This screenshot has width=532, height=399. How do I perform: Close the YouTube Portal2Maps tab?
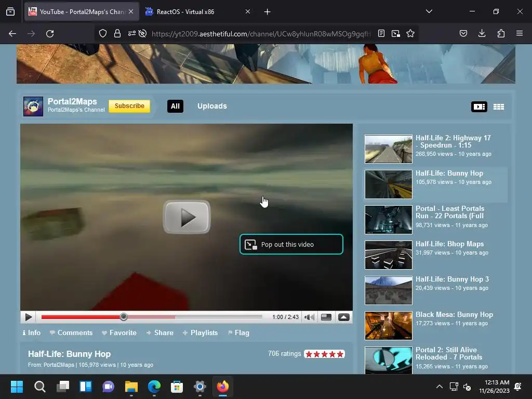[131, 11]
